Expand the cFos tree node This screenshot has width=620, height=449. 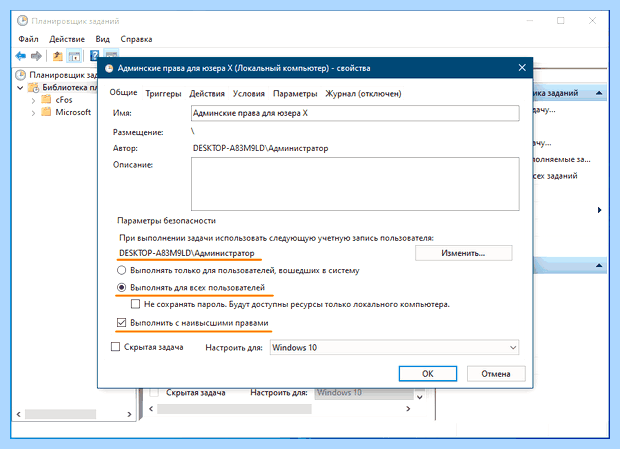[33, 100]
